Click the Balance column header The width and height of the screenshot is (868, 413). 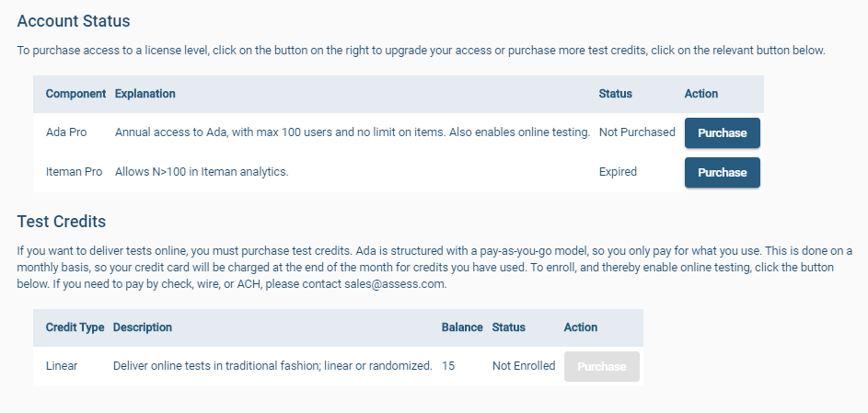(x=462, y=327)
